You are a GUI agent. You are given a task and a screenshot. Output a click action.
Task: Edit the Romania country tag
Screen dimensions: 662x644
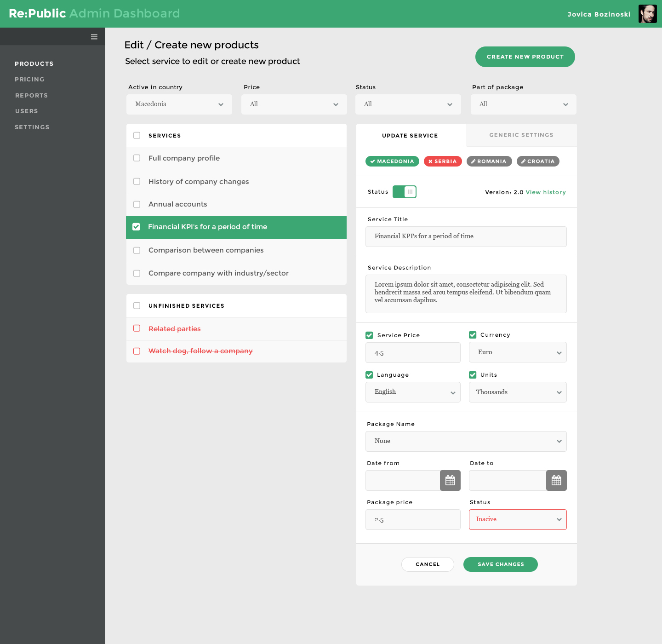click(489, 161)
